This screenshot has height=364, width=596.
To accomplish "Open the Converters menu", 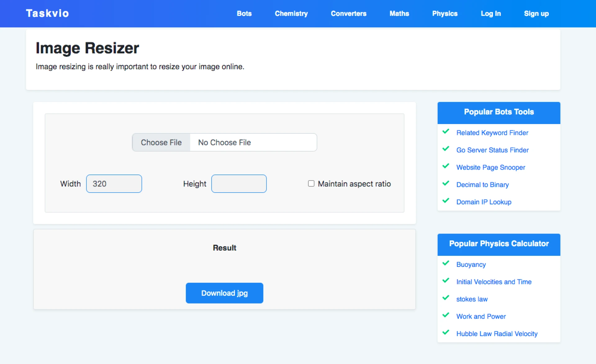I will [348, 14].
